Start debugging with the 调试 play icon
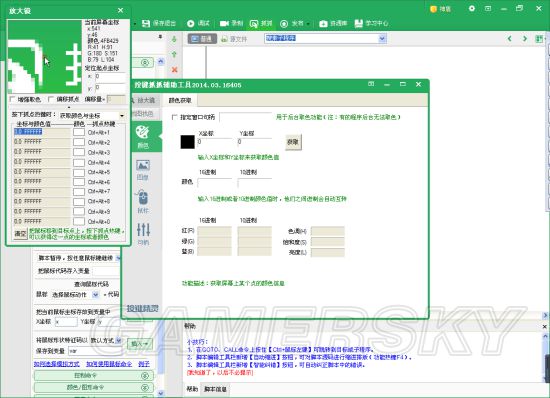This screenshot has height=398, width=550. pos(190,23)
